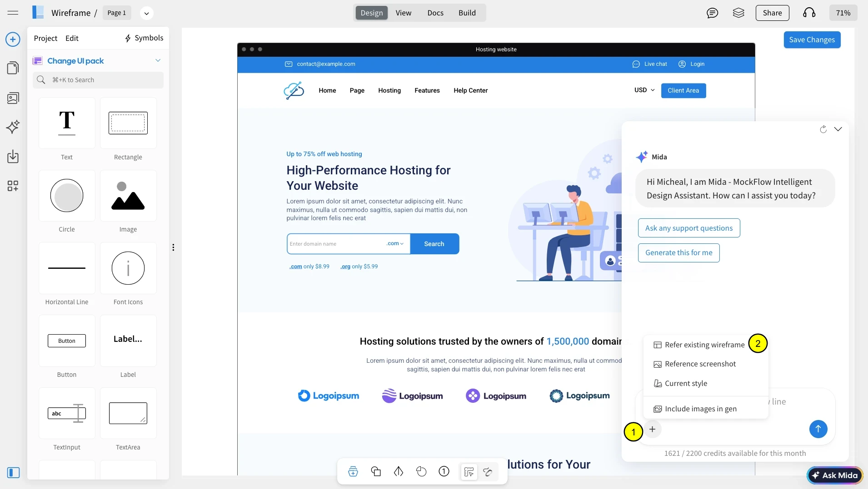Open the page selector dropdown arrow
Image resolution: width=868 pixels, height=489 pixels.
(x=146, y=13)
